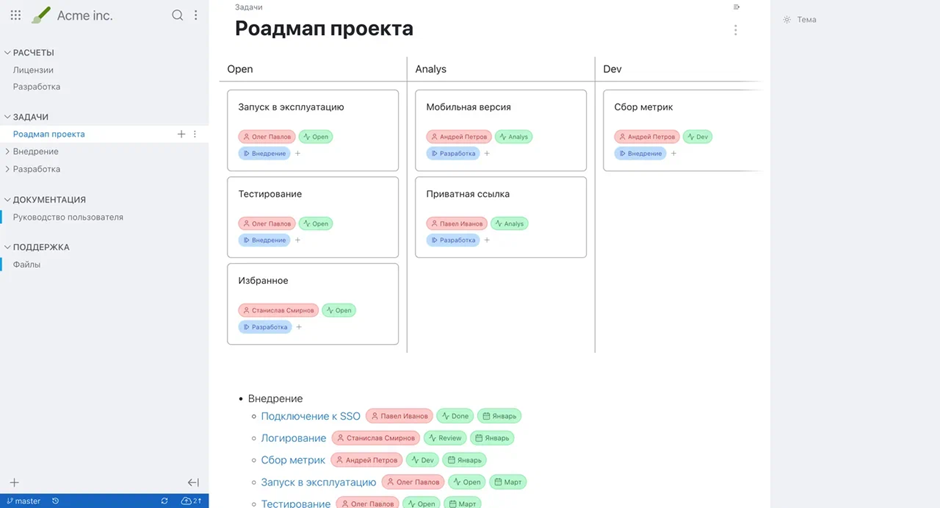
Task: Expand the Внедрение item under ЗАДАЧИ
Action: (x=7, y=152)
